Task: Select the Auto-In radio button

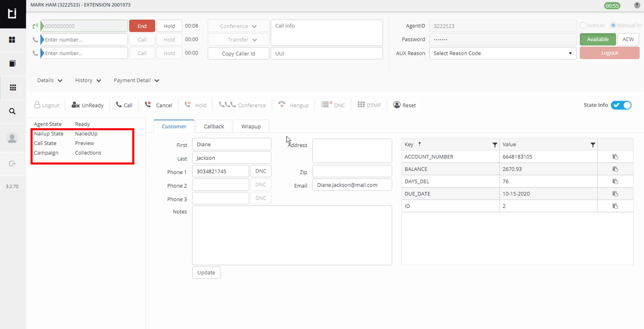Action: [583, 25]
